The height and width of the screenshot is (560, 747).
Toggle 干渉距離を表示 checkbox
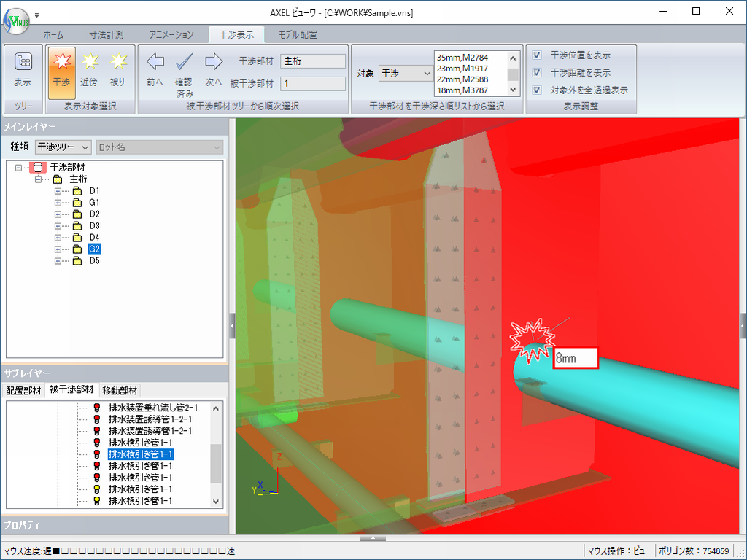coord(537,73)
